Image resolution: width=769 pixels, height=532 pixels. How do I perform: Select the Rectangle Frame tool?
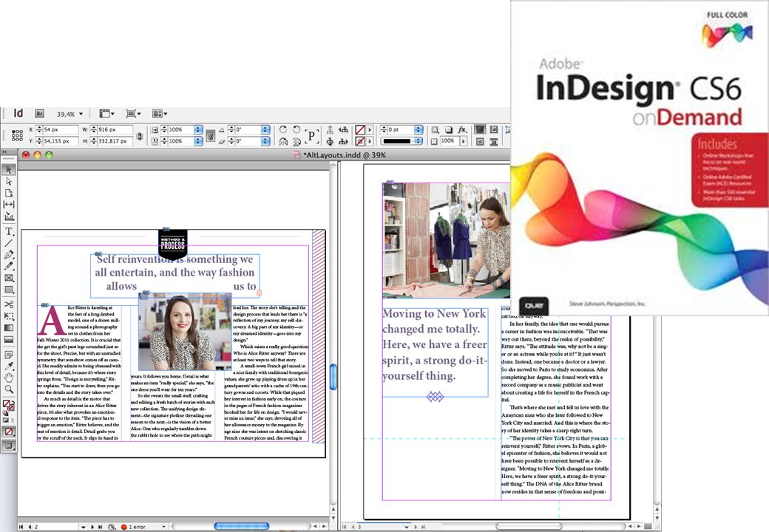tap(9, 278)
